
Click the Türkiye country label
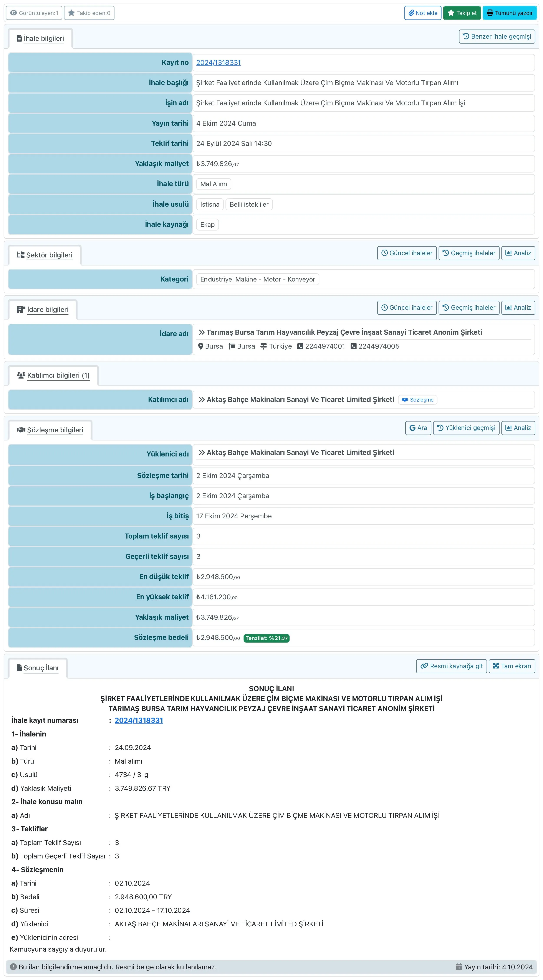tap(276, 346)
